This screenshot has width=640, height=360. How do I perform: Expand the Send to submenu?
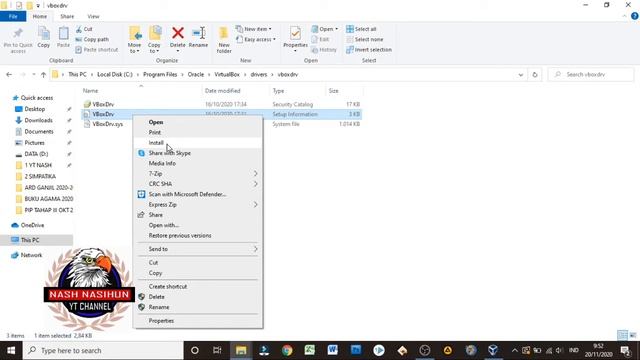pyautogui.click(x=198, y=249)
